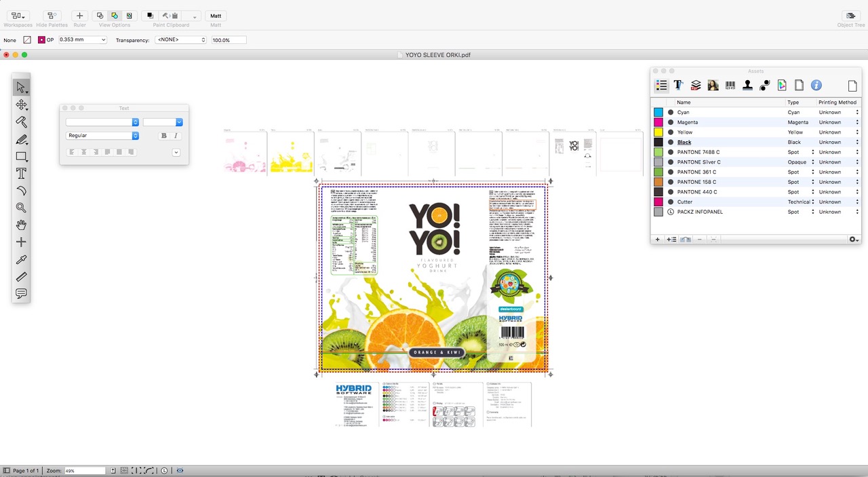Toggle Italic in Text palette
868x477 pixels.
pos(176,136)
